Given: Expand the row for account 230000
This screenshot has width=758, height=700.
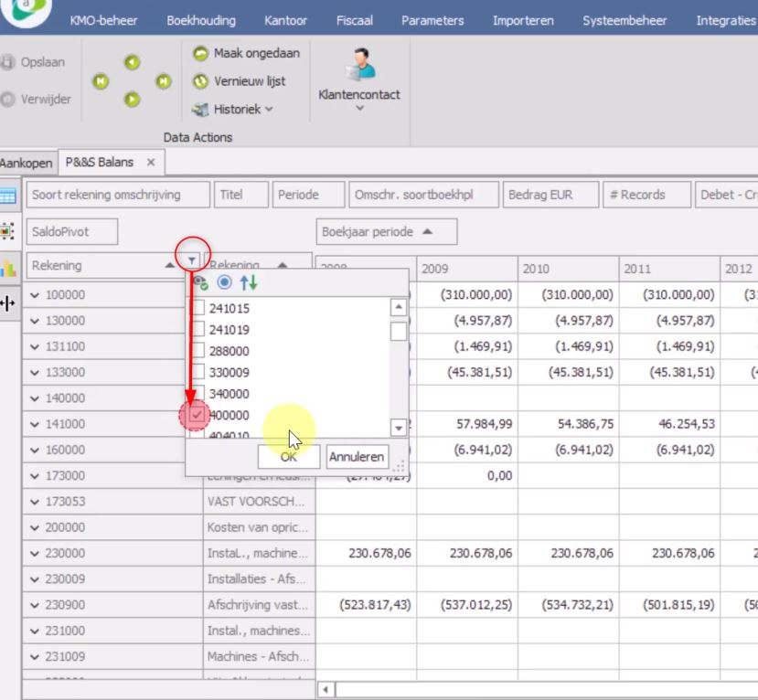Looking at the screenshot, I should pos(35,554).
